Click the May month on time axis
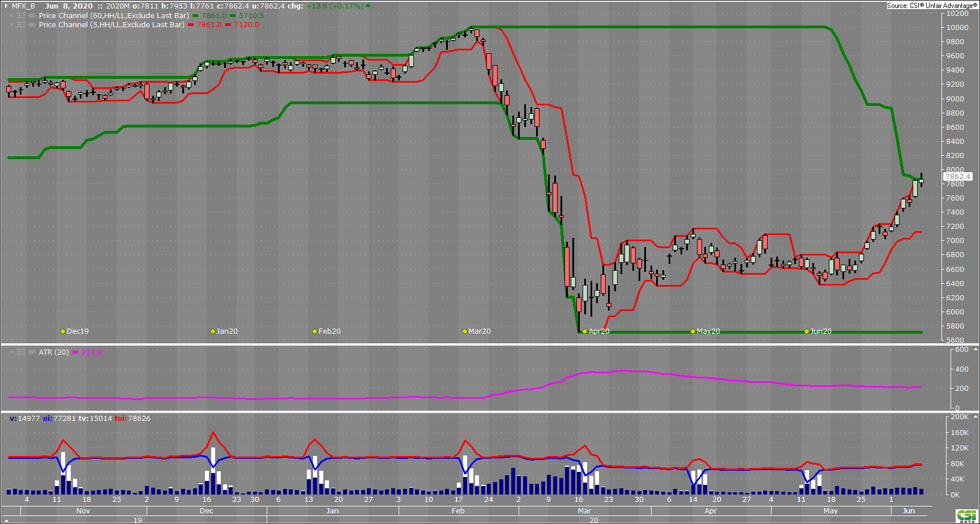This screenshot has width=980, height=524. (831, 511)
